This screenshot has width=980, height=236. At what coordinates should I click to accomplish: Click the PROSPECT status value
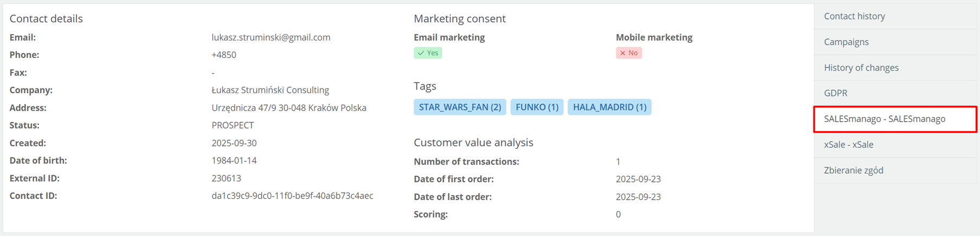click(x=233, y=125)
